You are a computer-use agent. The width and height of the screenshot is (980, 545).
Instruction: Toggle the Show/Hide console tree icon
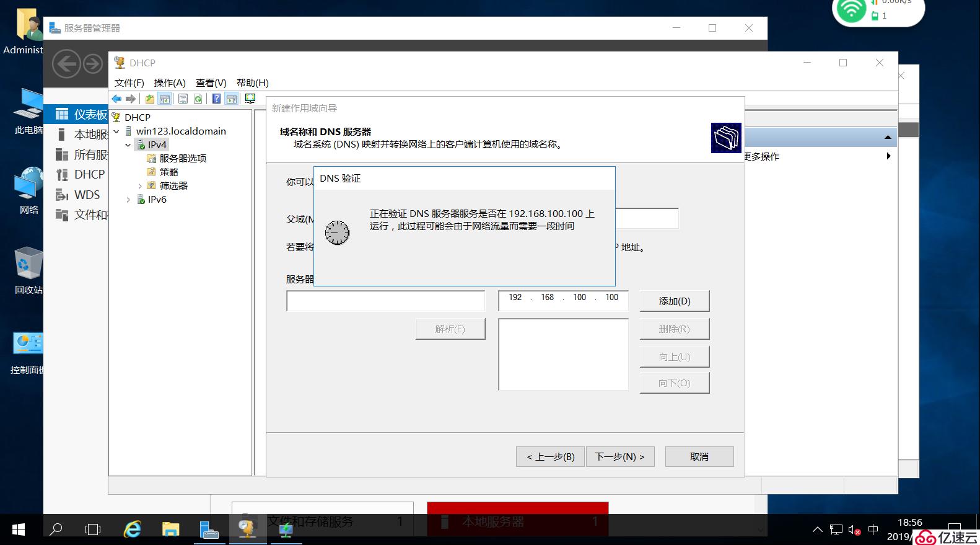coord(165,99)
